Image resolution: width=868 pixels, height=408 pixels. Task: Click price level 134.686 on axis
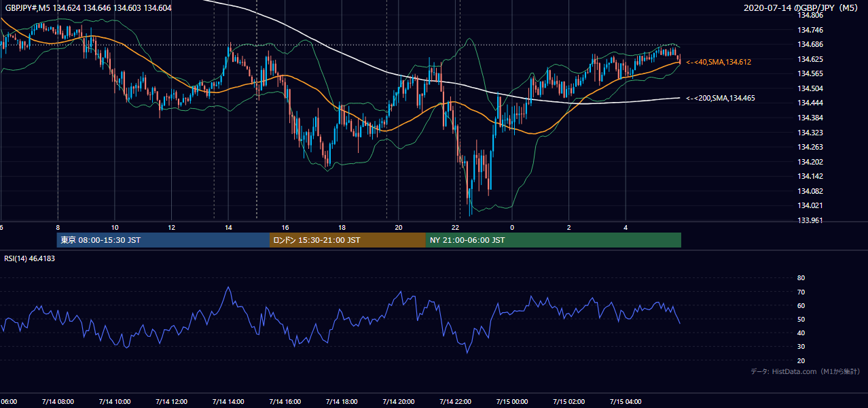pos(810,45)
